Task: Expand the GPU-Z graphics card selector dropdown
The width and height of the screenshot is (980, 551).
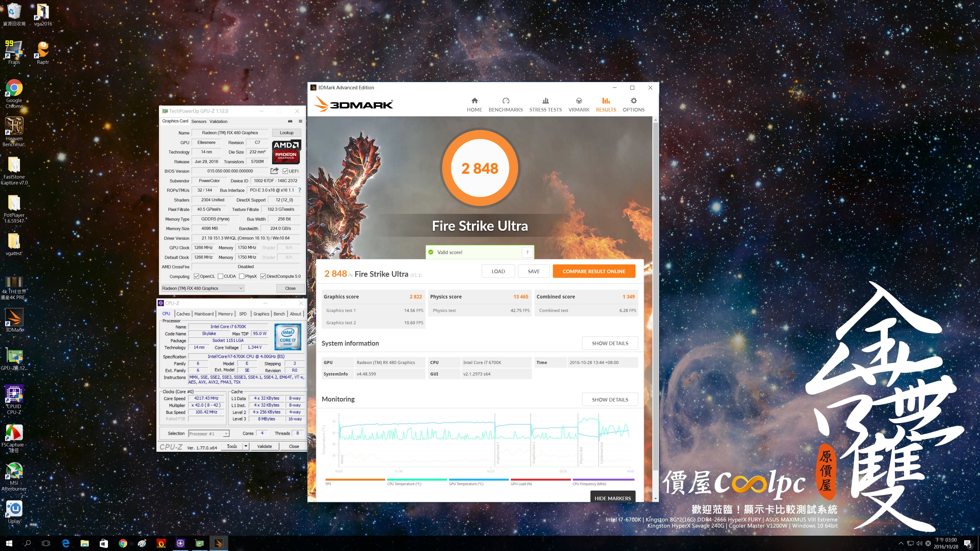Action: pyautogui.click(x=241, y=288)
